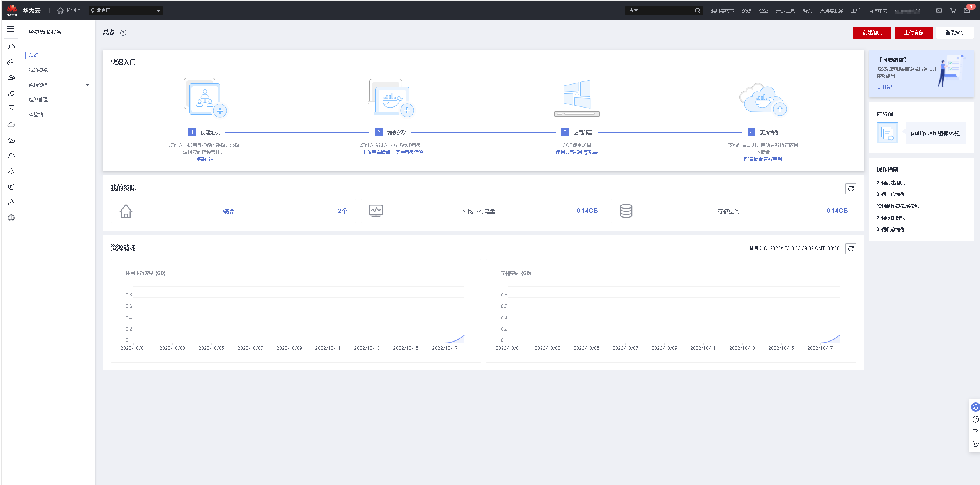Open the hamburger menu in the sidebar
980x485 pixels.
point(11,29)
